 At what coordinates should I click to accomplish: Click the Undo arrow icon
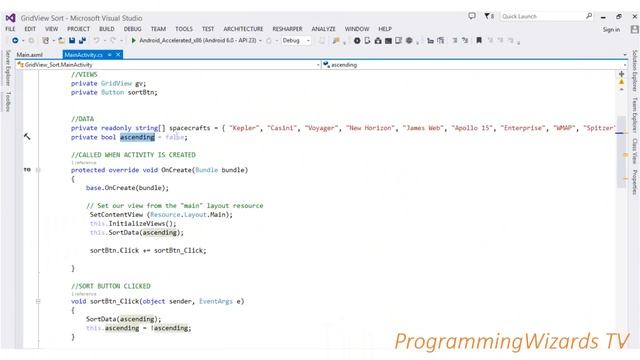[x=97, y=40]
